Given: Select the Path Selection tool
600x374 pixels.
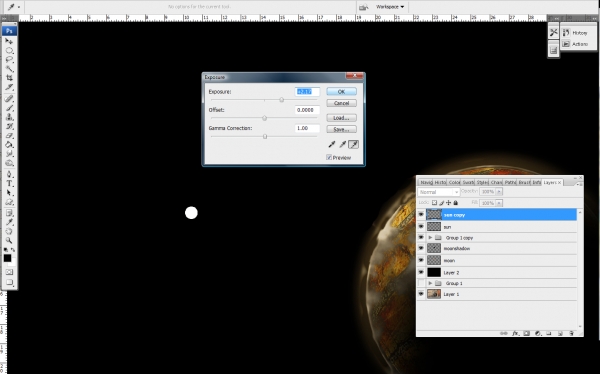Looking at the screenshot, I should coord(9,193).
